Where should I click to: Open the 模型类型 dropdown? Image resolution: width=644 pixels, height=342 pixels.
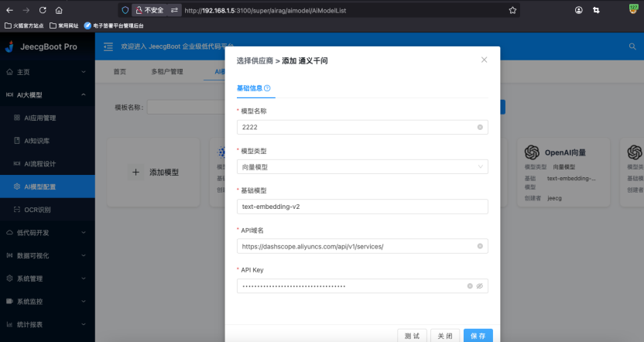pos(362,166)
